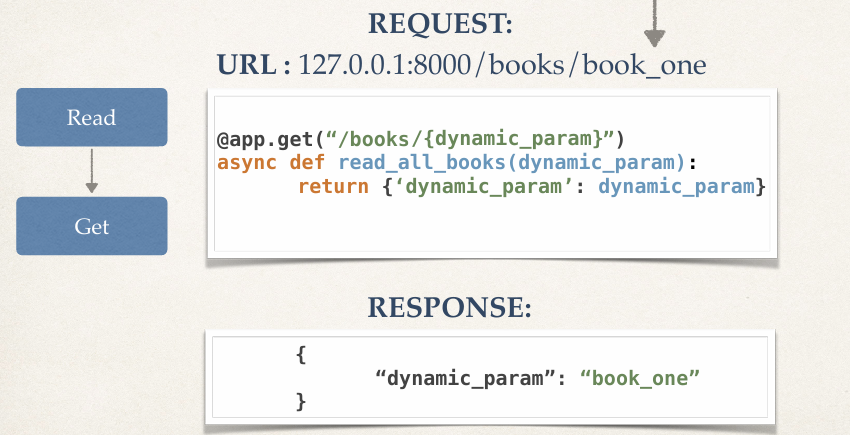Click the orange async def keywords
Viewport: 850px width, 435px height.
click(271, 163)
